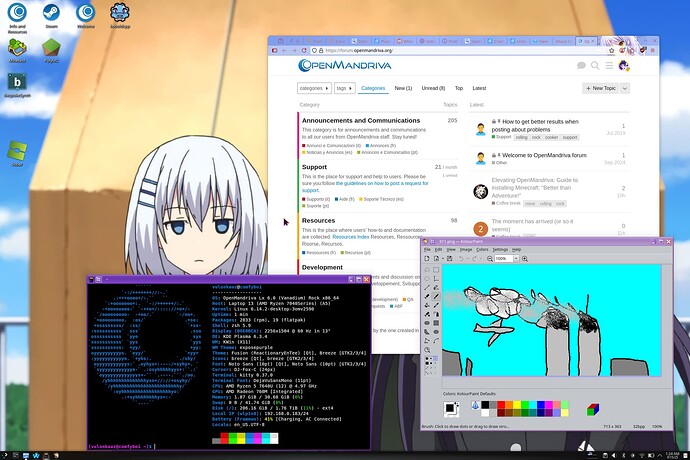Screen dimensions: 690x460
Task: Pick the red swatch in KolourPaint palette
Action: (501, 405)
